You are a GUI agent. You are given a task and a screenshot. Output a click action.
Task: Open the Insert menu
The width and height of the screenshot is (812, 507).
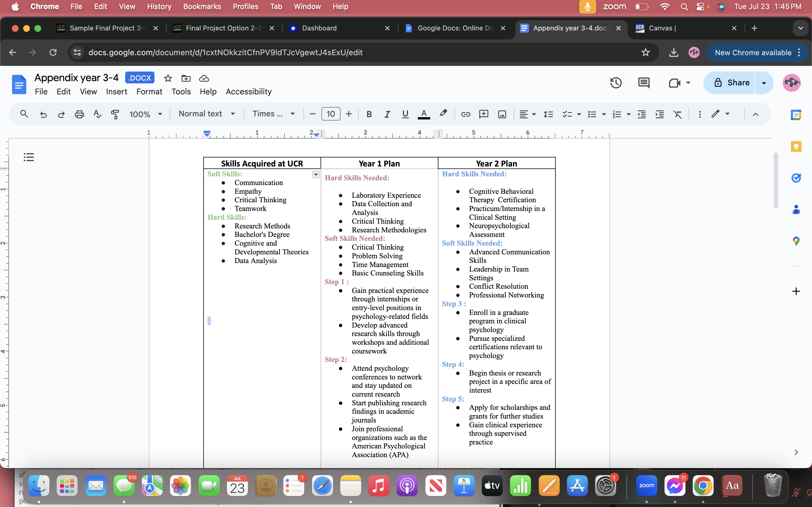pos(116,92)
